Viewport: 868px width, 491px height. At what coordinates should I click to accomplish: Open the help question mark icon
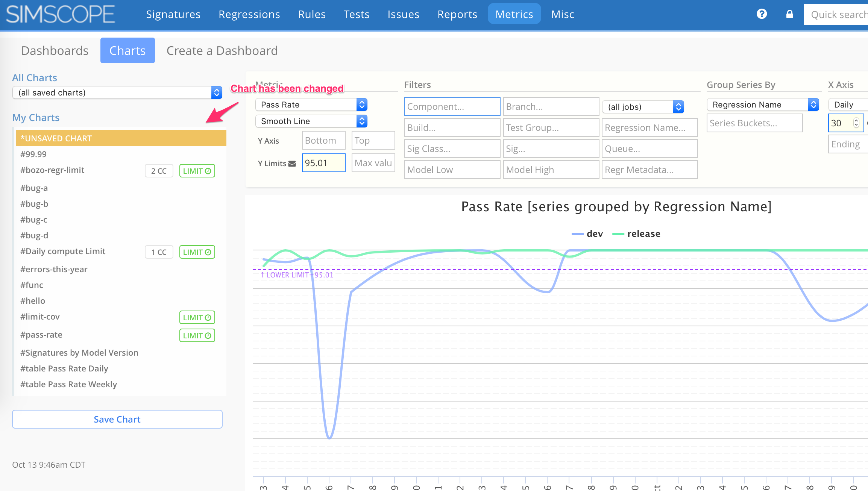point(762,14)
